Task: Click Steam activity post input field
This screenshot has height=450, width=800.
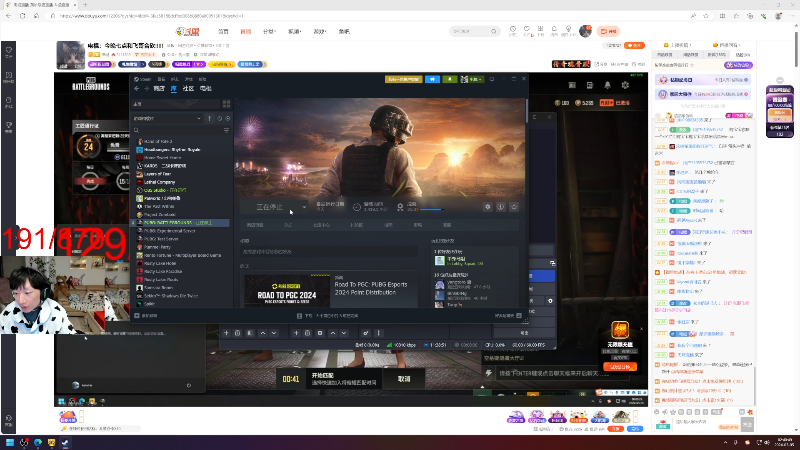Action: click(x=329, y=252)
